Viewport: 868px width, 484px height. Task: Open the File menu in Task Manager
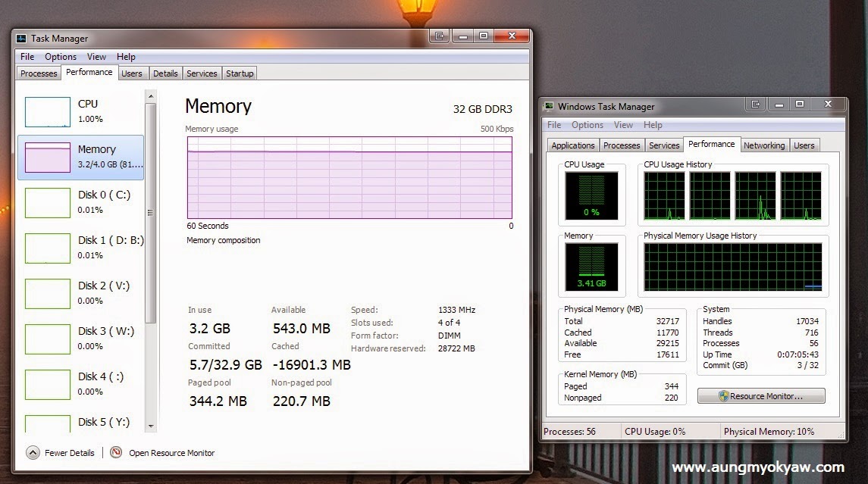pyautogui.click(x=27, y=56)
